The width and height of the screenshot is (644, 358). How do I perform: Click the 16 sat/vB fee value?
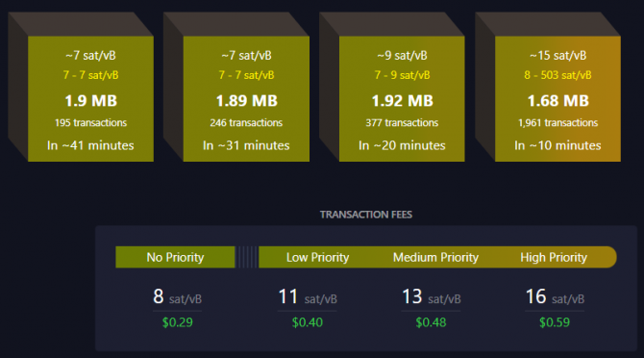555,296
